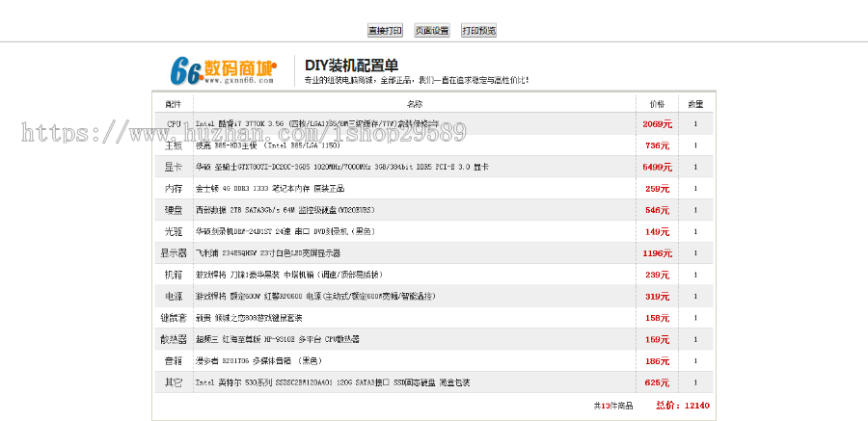868x421 pixels.
Task: Select the 超频三 红海至尊版 cooler name
Action: pyautogui.click(x=278, y=340)
